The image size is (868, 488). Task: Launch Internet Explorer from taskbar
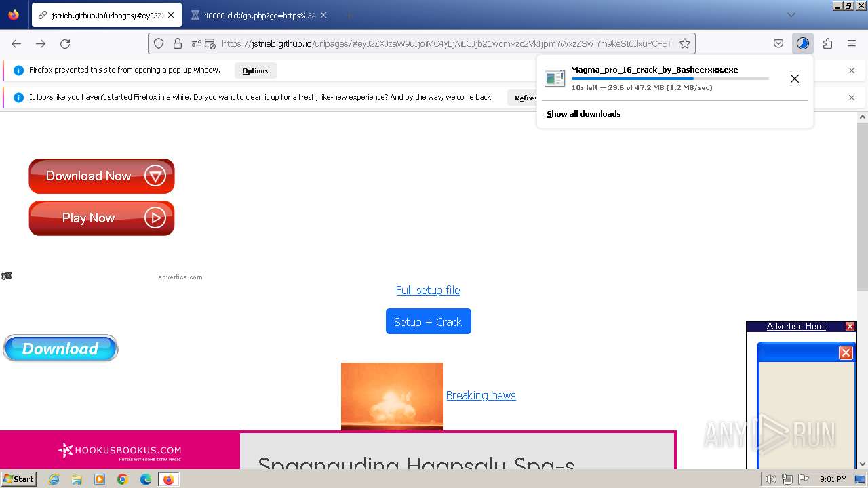point(54,479)
